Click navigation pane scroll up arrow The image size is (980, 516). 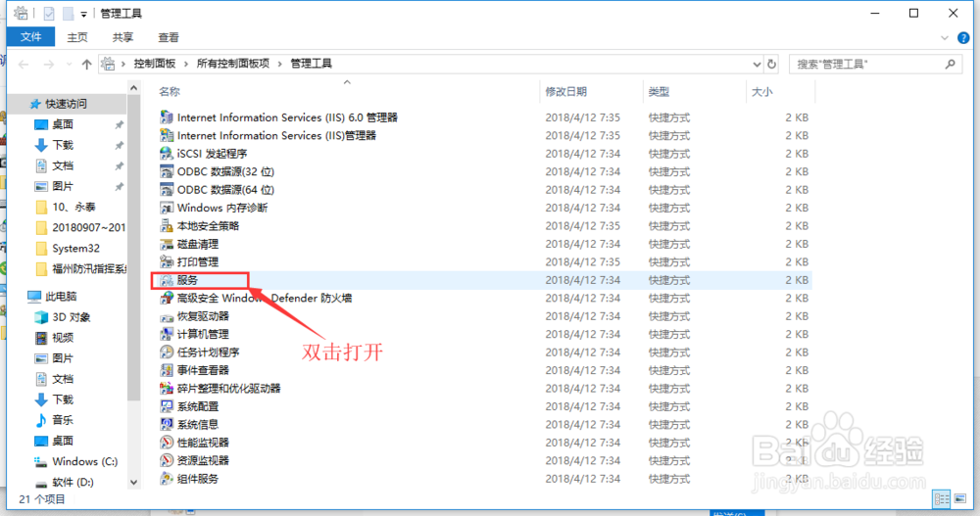click(x=133, y=89)
